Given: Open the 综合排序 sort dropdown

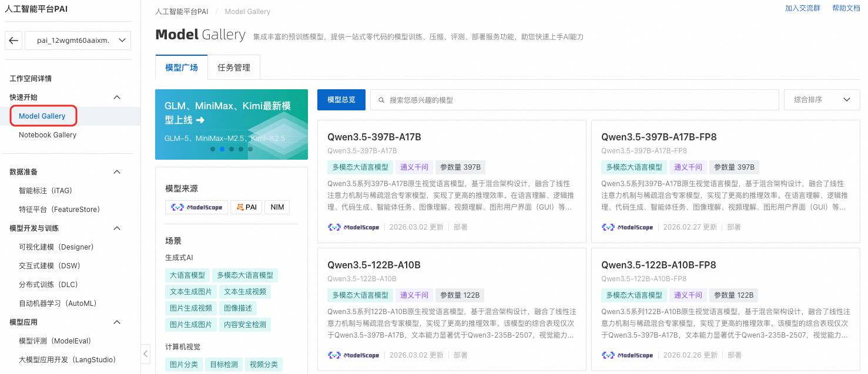Looking at the screenshot, I should coord(822,100).
